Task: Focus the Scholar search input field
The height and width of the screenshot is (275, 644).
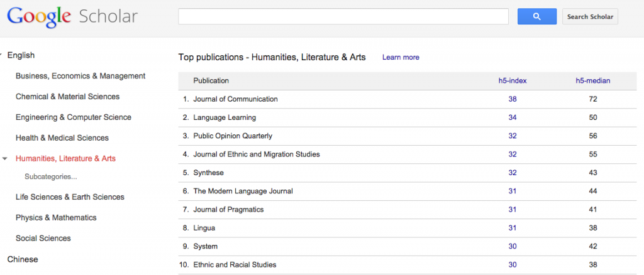Action: pos(343,16)
